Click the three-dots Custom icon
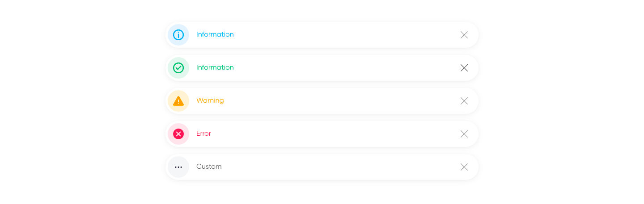 pos(178,167)
